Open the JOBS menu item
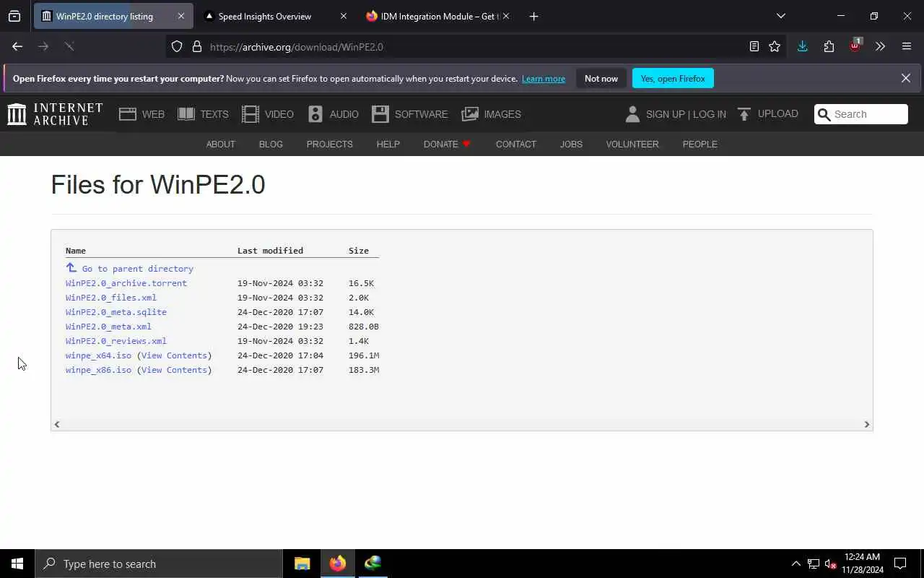The height and width of the screenshot is (578, 924). [571, 144]
